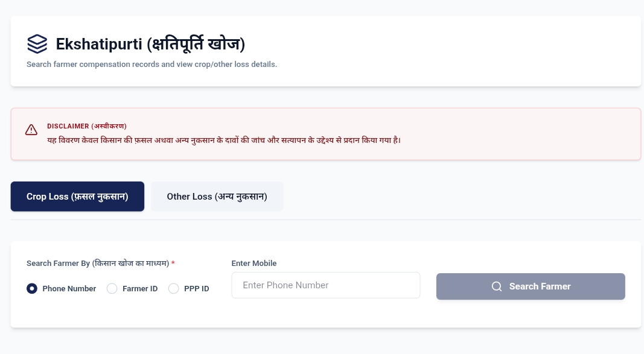Focus the Enter Phone Number field
This screenshot has height=354, width=644.
click(326, 285)
